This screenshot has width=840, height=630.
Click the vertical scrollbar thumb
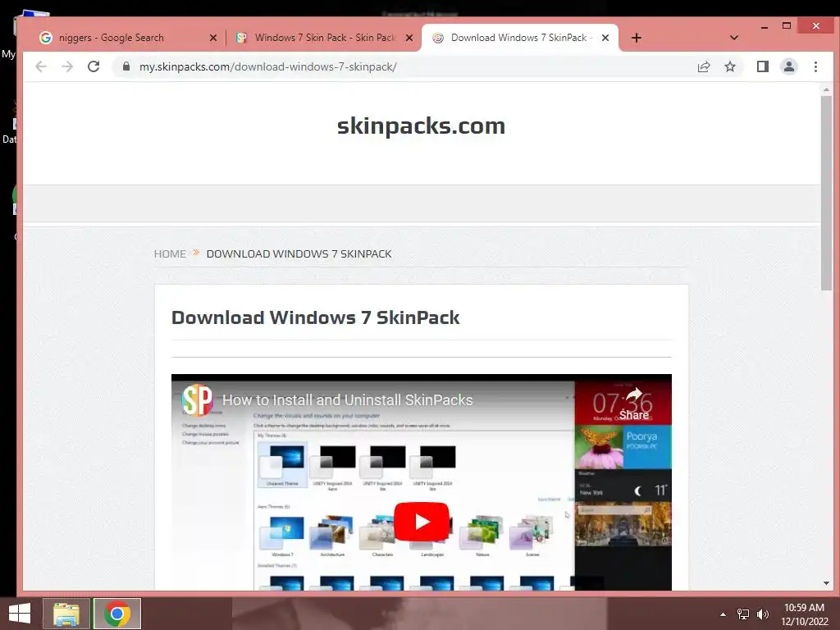[826, 193]
